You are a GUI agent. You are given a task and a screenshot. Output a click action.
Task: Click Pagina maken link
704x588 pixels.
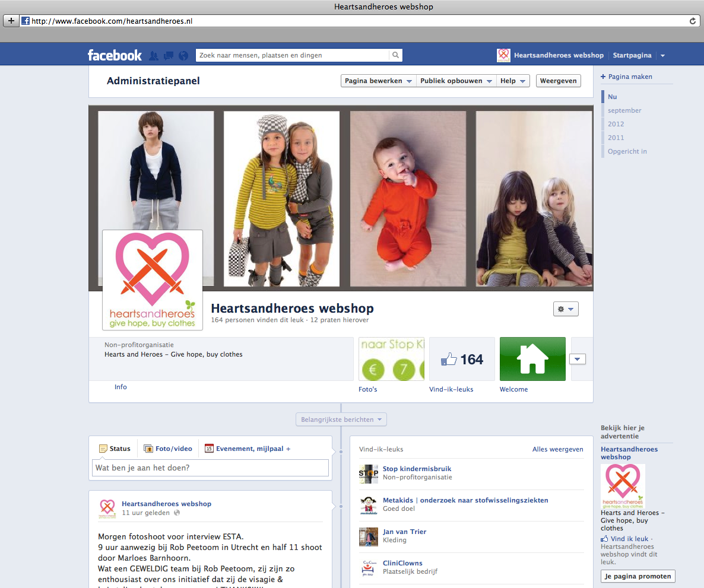coord(630,77)
